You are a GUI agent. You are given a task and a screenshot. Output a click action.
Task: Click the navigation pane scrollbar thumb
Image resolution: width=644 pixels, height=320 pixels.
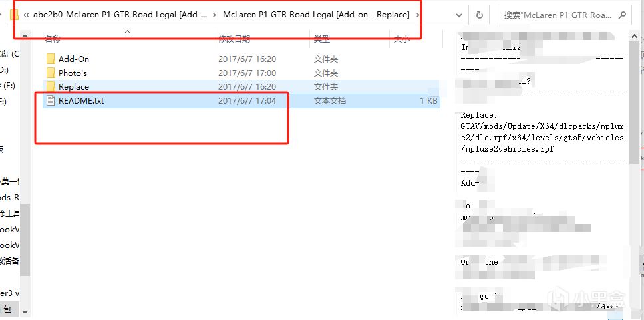coord(25,240)
